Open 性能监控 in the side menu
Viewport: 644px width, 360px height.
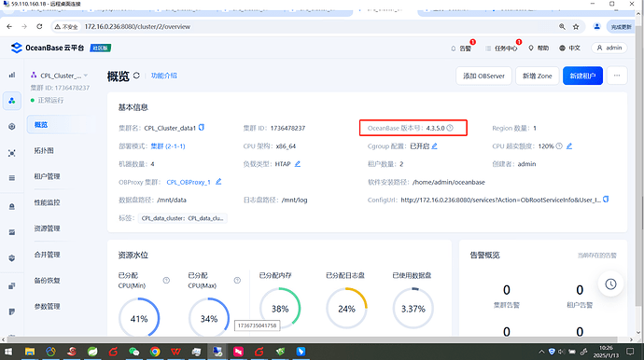(x=47, y=202)
